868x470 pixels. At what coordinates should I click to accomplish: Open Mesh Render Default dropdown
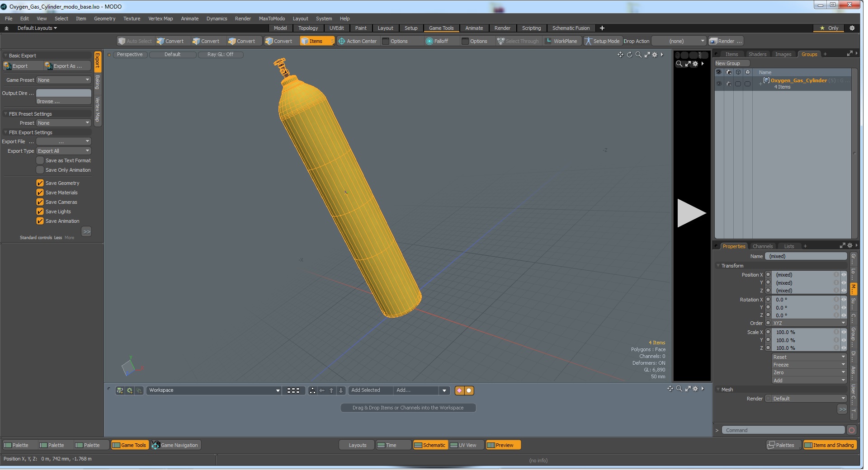pos(809,399)
